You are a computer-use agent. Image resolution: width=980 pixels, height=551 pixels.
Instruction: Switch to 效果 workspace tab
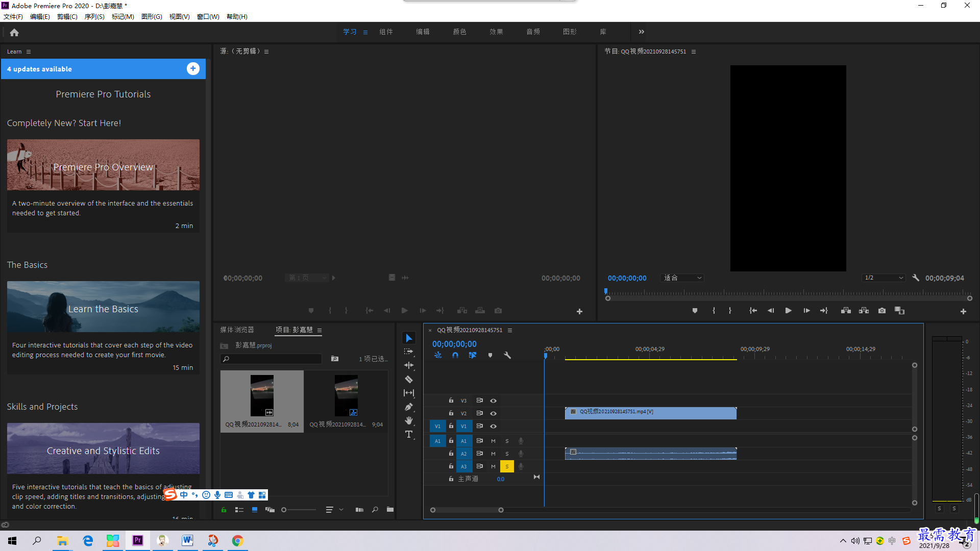tap(496, 32)
